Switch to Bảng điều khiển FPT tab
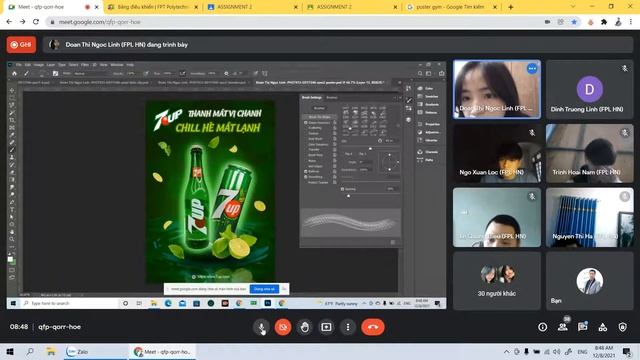The image size is (640, 360). (x=153, y=7)
